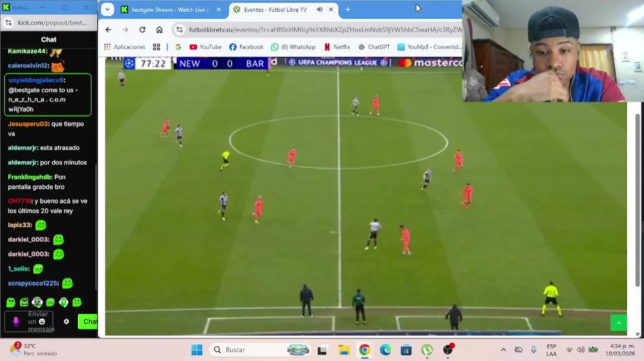Click username caleroelvin12 in chat

[28, 66]
